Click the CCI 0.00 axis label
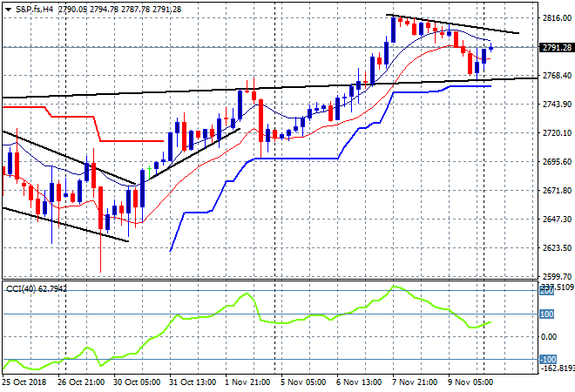Viewport: 575px width, 392px height. pyautogui.click(x=549, y=337)
